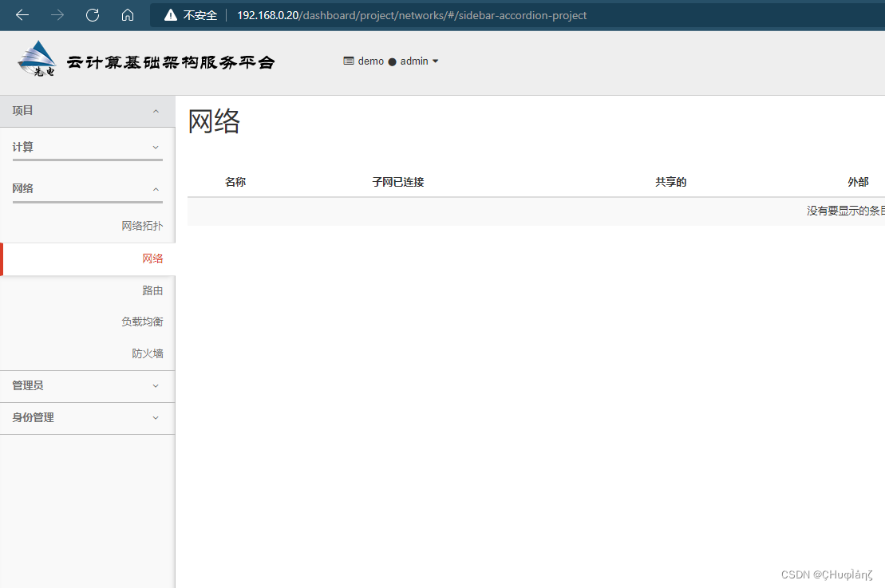The image size is (885, 588).
Task: Open 负载均衡 in the sidebar
Action: pyautogui.click(x=142, y=322)
